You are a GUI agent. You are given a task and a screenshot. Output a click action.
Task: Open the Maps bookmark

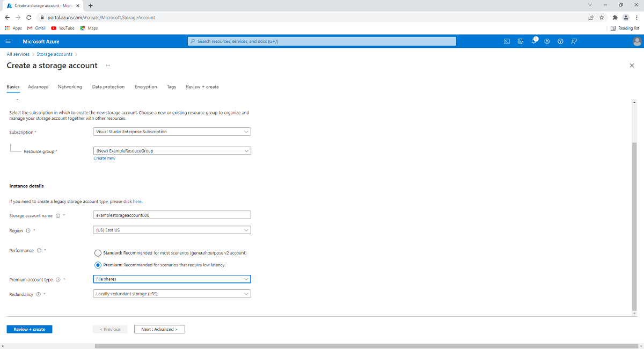89,28
